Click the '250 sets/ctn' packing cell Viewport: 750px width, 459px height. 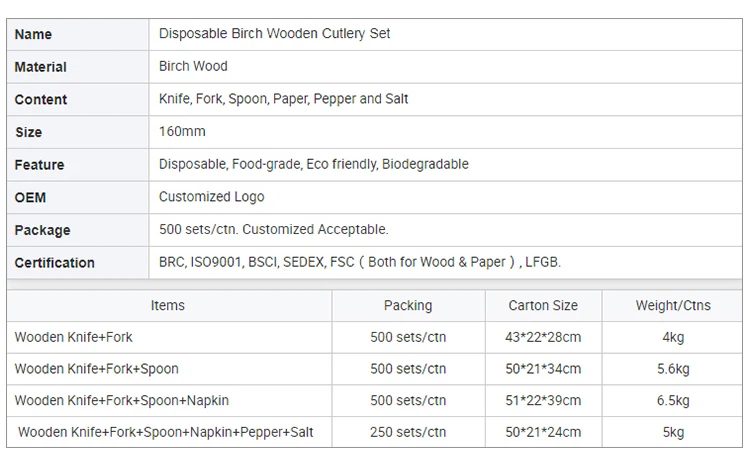coord(408,433)
